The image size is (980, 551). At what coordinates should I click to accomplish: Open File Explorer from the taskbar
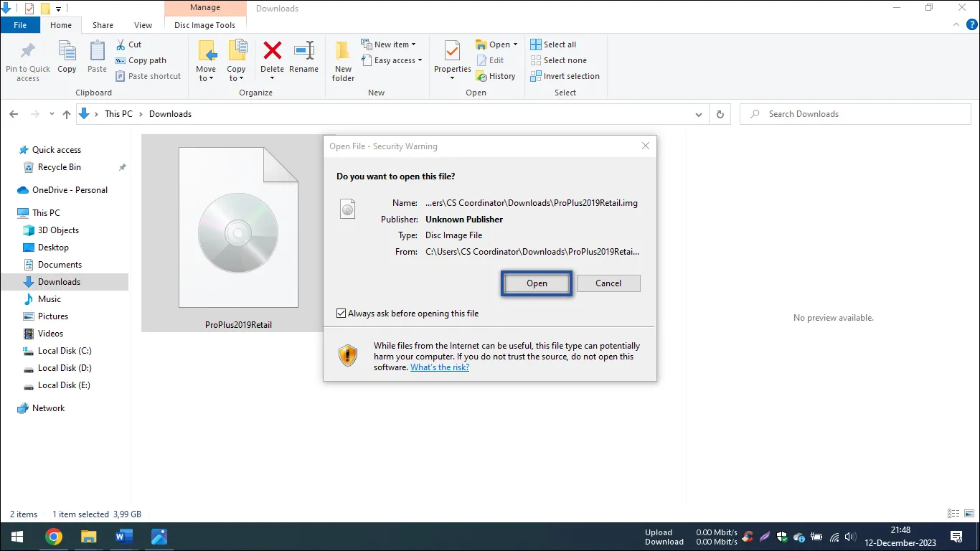pyautogui.click(x=88, y=537)
